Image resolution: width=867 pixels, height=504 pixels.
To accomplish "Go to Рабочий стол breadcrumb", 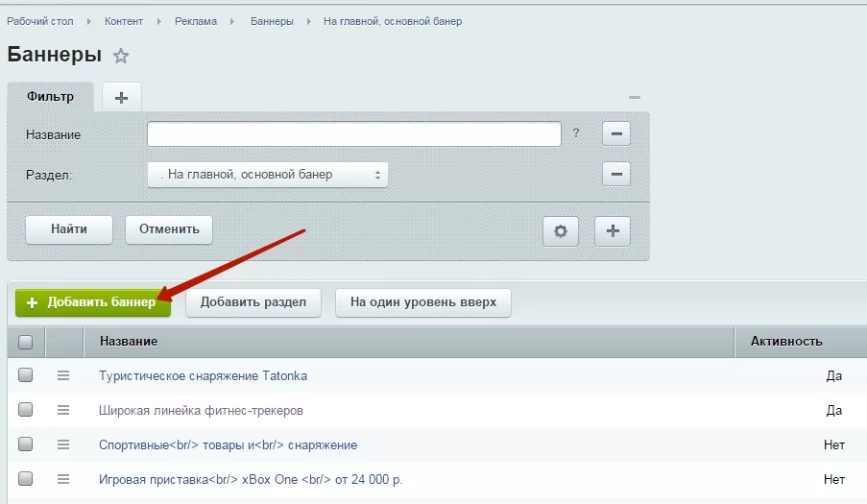I will [x=39, y=21].
